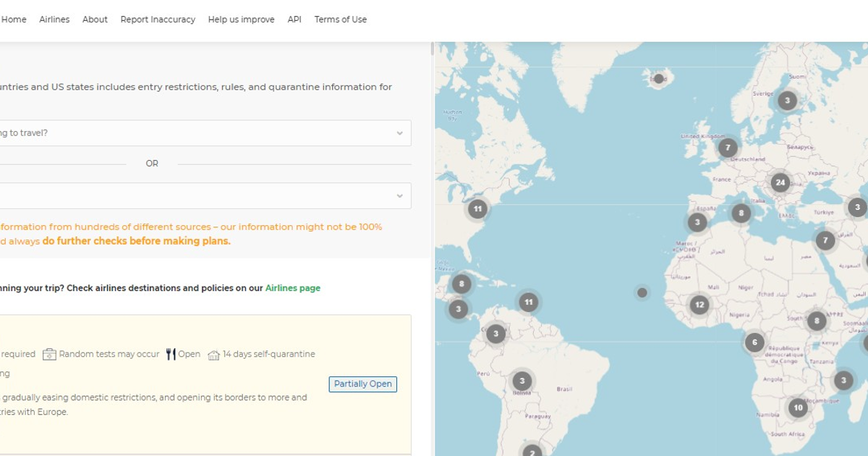Open the 12-marker cluster in West Africa
The width and height of the screenshot is (868, 456).
pos(699,305)
